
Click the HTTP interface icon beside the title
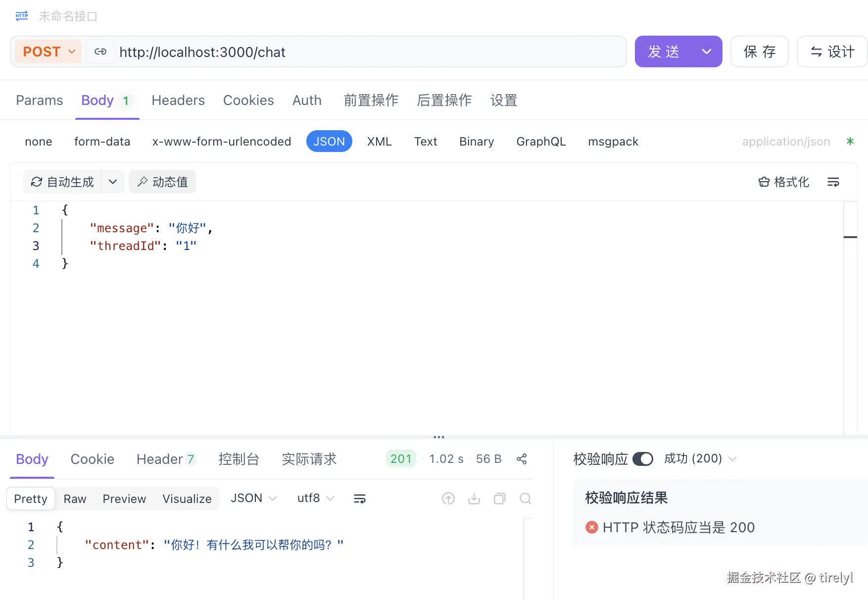[22, 16]
